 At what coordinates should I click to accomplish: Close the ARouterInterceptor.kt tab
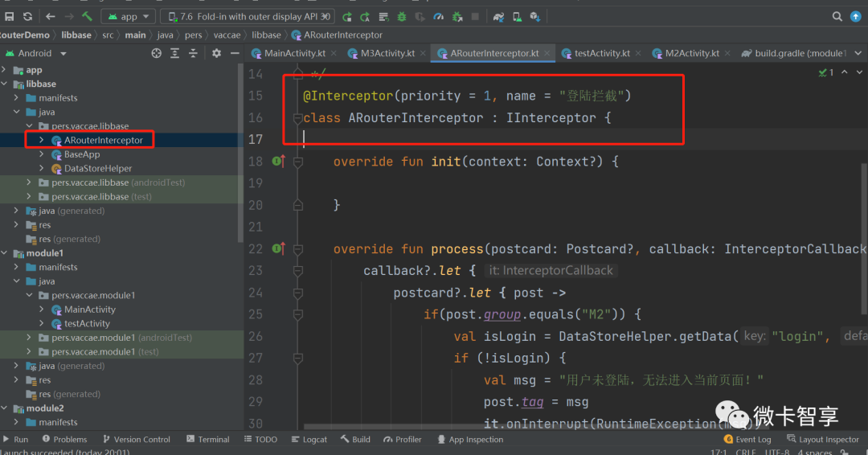(x=547, y=53)
